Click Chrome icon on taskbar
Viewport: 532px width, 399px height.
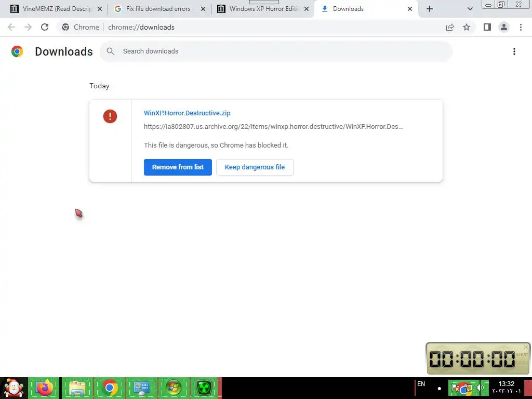click(x=109, y=388)
